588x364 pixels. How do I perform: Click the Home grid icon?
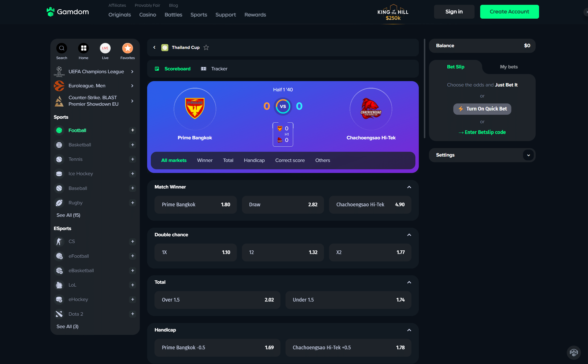click(x=83, y=48)
